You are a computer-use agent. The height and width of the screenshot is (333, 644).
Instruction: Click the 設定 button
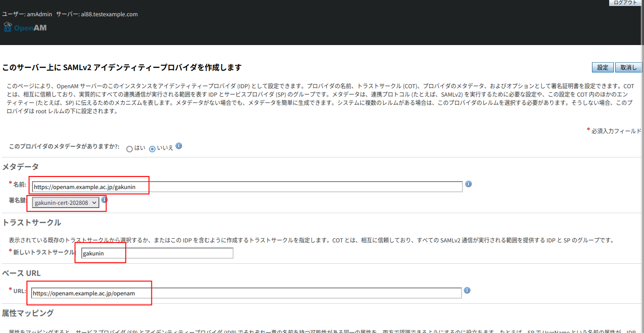(602, 67)
